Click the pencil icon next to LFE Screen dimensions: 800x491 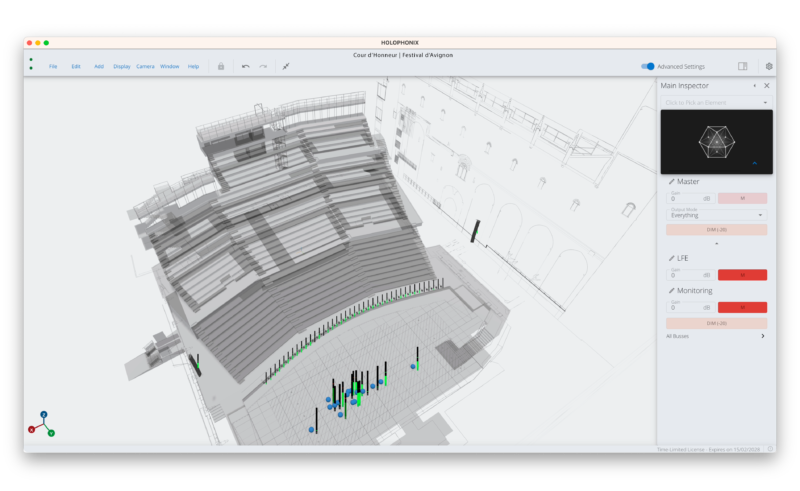(x=671, y=258)
